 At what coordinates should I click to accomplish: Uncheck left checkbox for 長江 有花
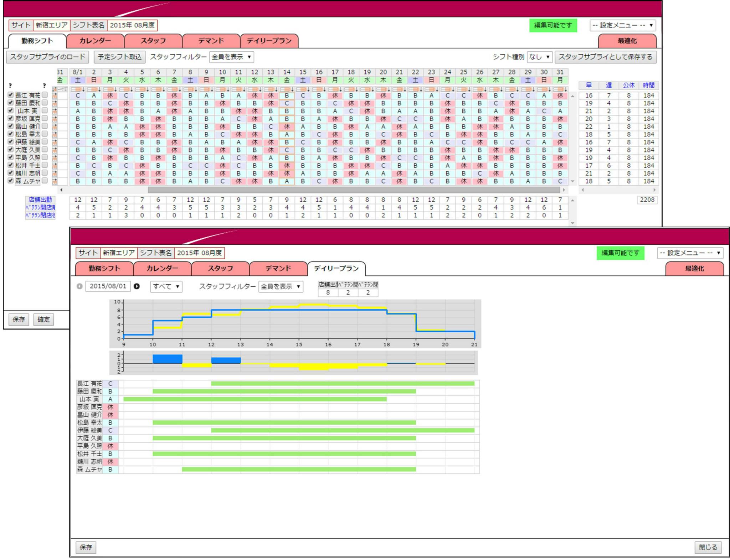point(10,95)
